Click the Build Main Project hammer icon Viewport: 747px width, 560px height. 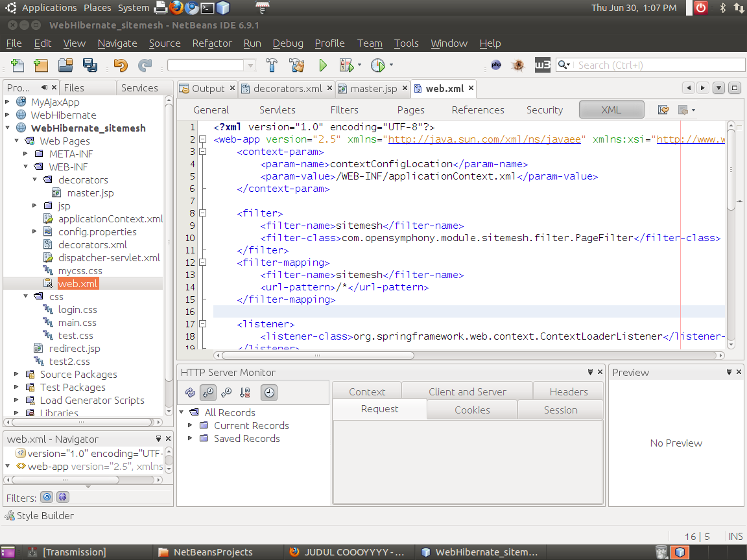[x=272, y=65]
